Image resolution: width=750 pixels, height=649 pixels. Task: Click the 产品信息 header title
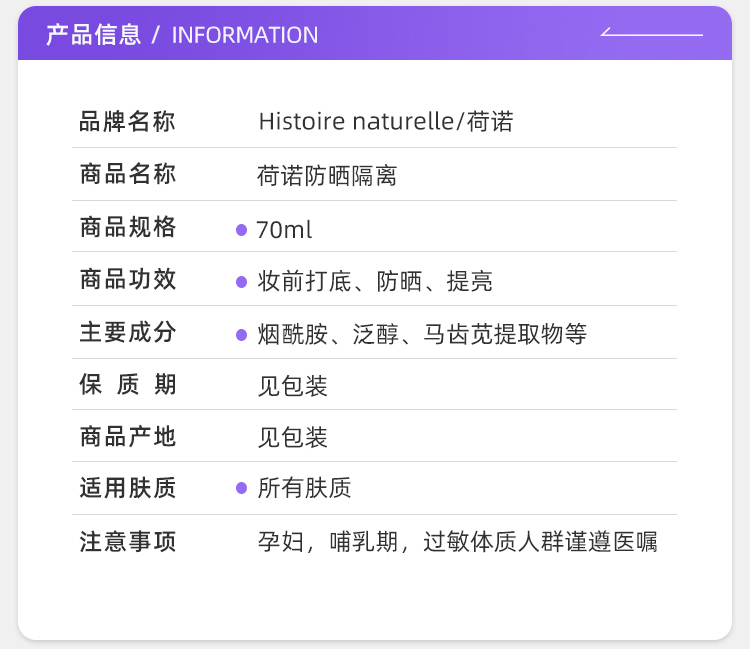coord(93,35)
